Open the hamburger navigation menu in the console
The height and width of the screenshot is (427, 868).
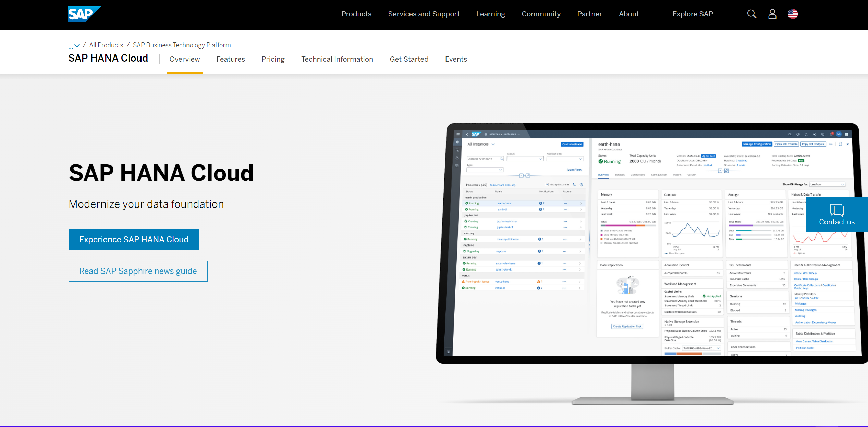pyautogui.click(x=458, y=134)
